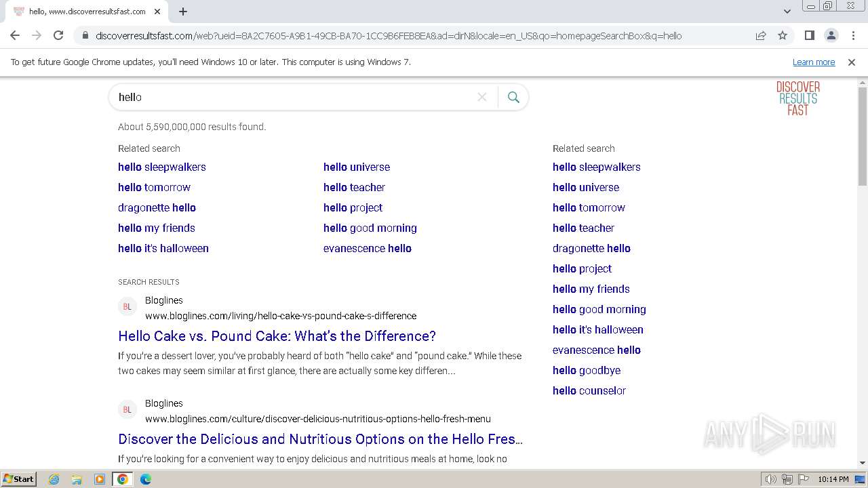Click the browser back arrow

(15, 36)
